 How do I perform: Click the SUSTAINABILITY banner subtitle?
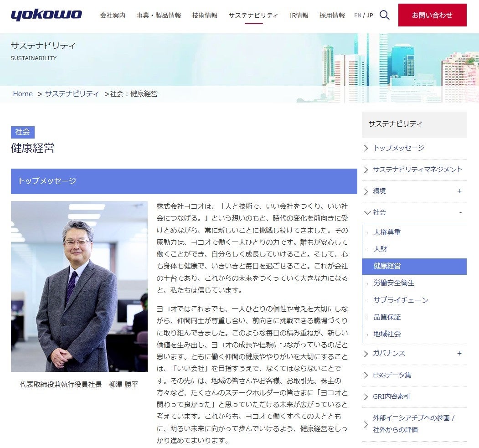coord(34,58)
